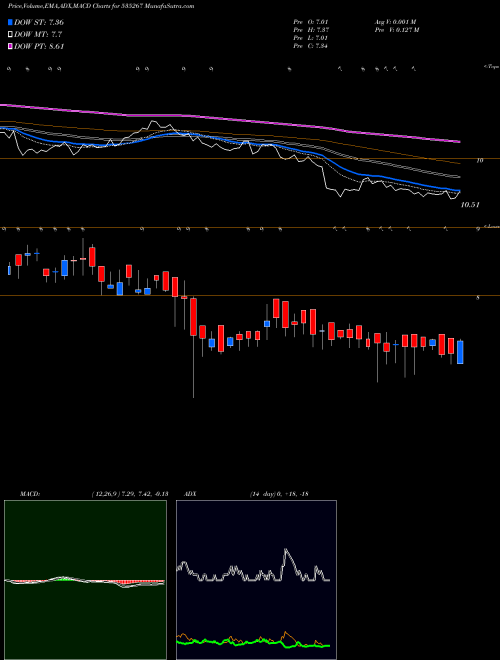The height and width of the screenshot is (660, 500).
Task: Click the blue DOW ST legend swatch
Action: [11, 22]
